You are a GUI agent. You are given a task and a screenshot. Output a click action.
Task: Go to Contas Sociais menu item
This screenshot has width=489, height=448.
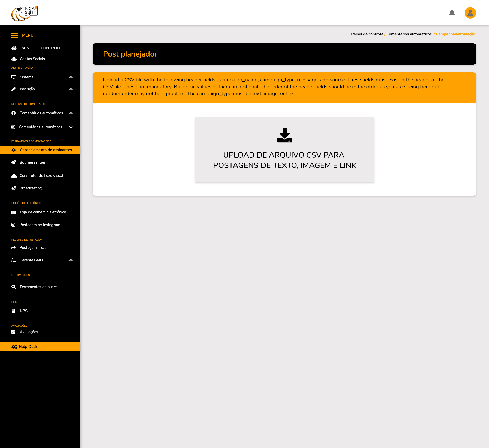coord(32,59)
